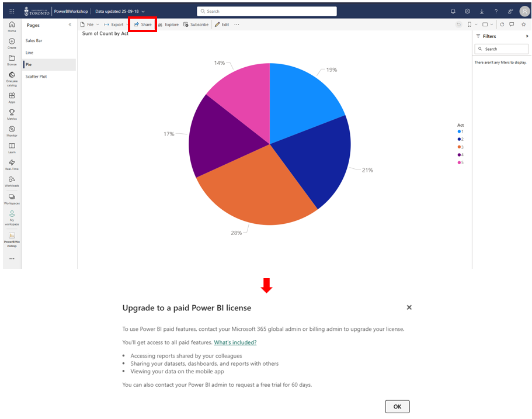Click the more options ellipsis in left navigation
Viewport: 532px width, 419px height.
[12, 259]
